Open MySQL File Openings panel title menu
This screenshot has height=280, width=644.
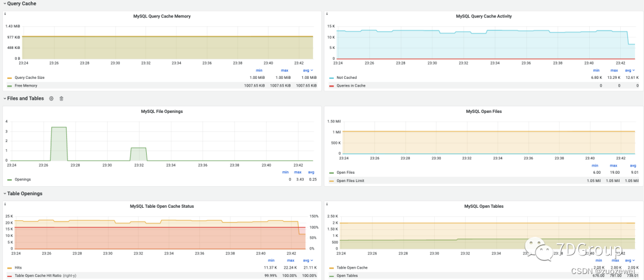pos(162,112)
